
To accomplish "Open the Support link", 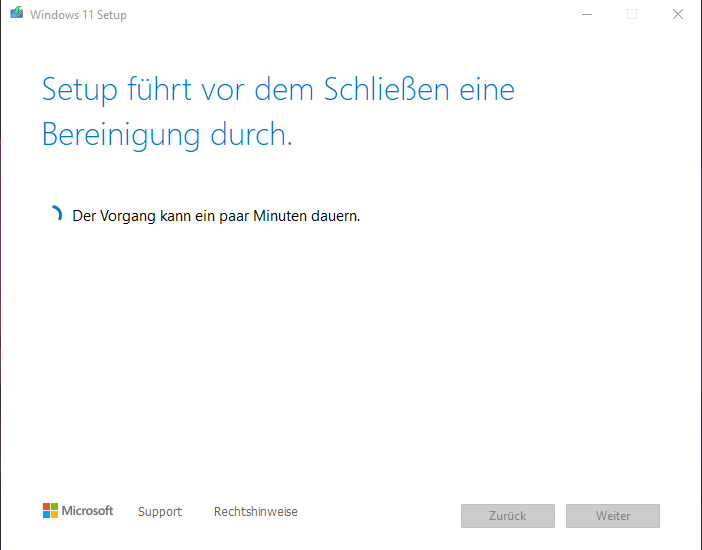I will (160, 511).
